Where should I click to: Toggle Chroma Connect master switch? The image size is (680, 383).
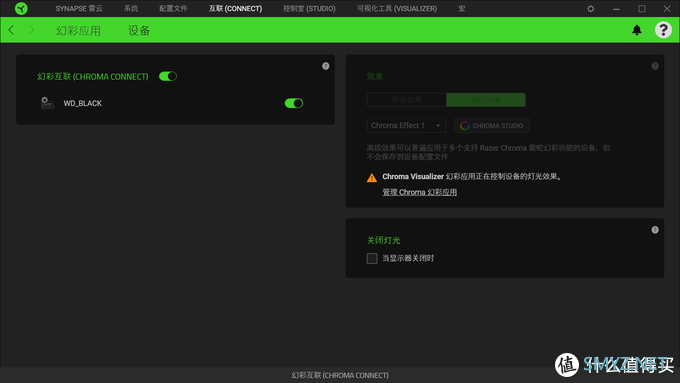point(168,76)
